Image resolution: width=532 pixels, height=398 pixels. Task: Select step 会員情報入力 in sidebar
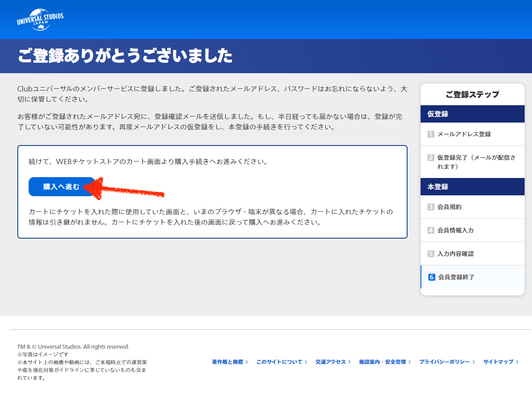coord(473,230)
